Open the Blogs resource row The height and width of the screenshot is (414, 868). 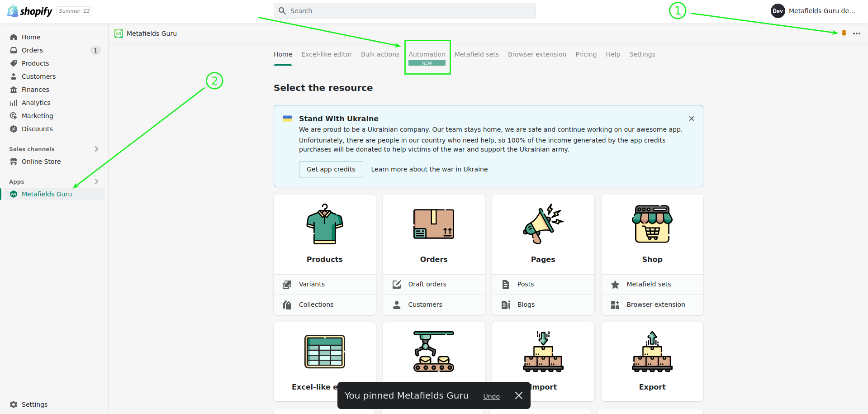543,305
